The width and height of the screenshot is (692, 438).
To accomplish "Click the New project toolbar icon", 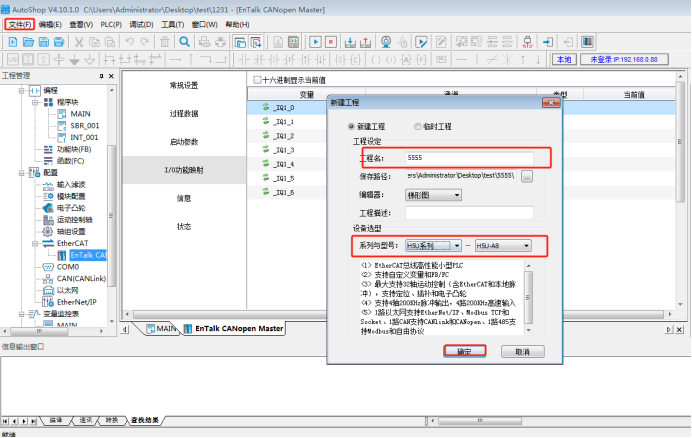I will click(13, 42).
